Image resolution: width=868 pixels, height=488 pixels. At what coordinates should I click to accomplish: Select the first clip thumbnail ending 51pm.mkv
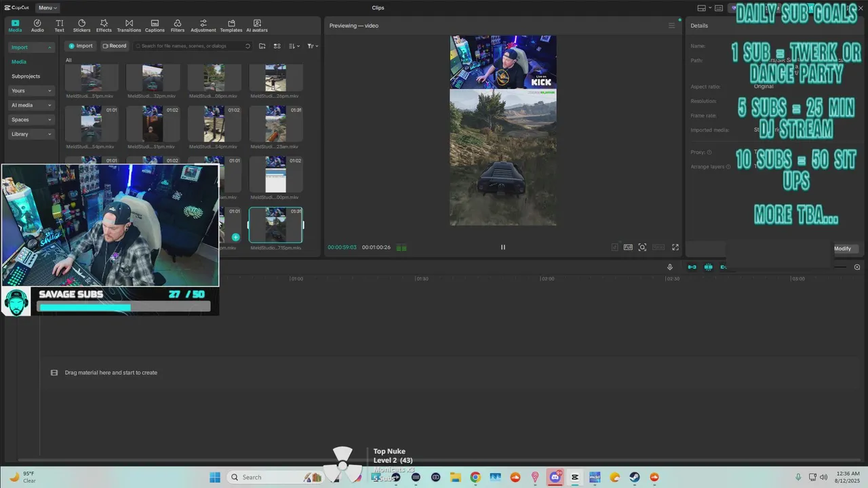click(x=91, y=78)
